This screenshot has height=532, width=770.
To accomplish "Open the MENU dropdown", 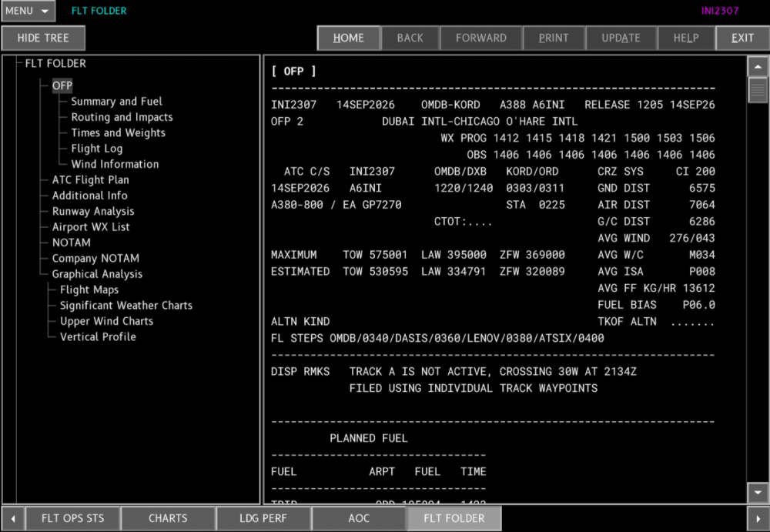I will (28, 11).
